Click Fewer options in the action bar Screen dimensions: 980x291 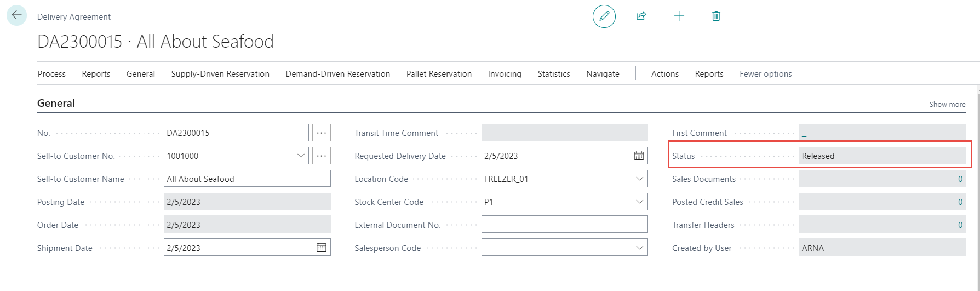(765, 74)
